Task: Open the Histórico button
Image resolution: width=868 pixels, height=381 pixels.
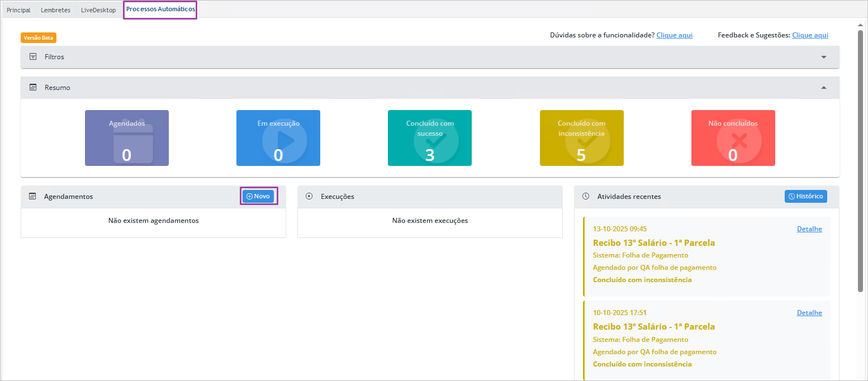Action: [805, 197]
